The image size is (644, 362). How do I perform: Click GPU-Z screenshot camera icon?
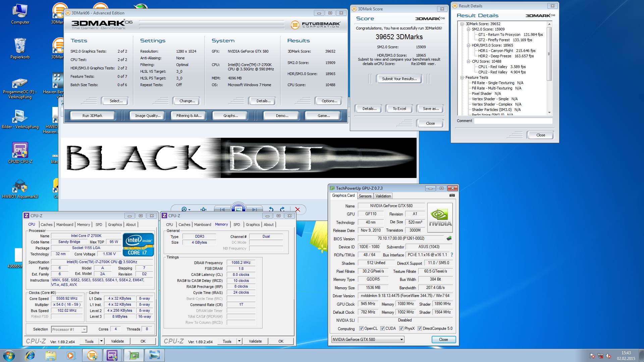click(452, 195)
